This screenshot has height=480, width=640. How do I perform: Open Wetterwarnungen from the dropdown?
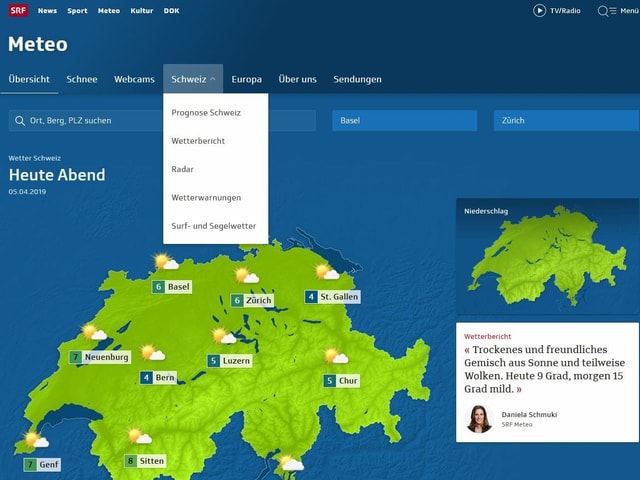coord(206,198)
